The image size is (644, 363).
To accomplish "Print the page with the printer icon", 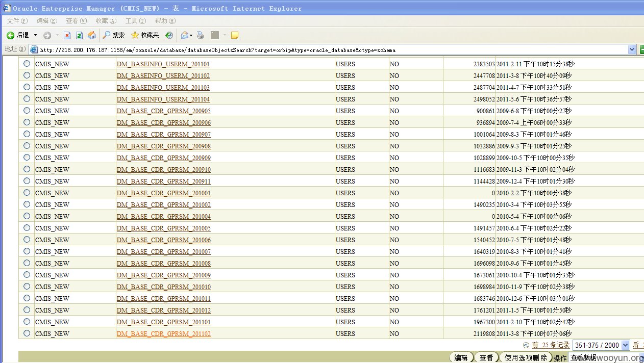I will pos(201,35).
